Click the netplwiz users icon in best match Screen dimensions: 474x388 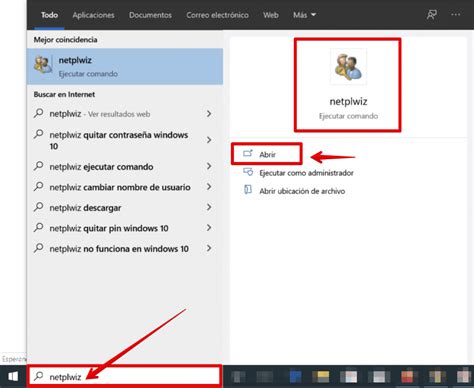point(43,65)
